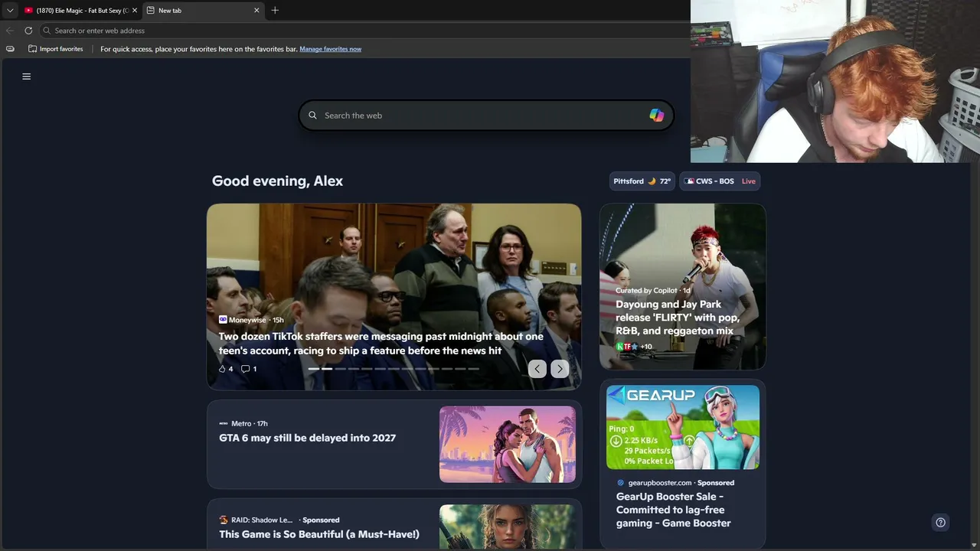Image resolution: width=980 pixels, height=551 pixels.
Task: Click the Metro source label
Action: point(241,423)
